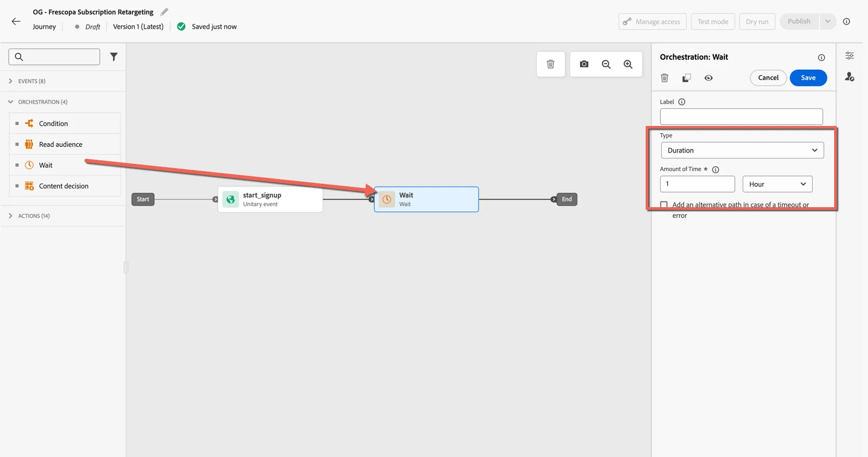Activate Test mode
Screen dimensions: 868x457
coord(713,21)
